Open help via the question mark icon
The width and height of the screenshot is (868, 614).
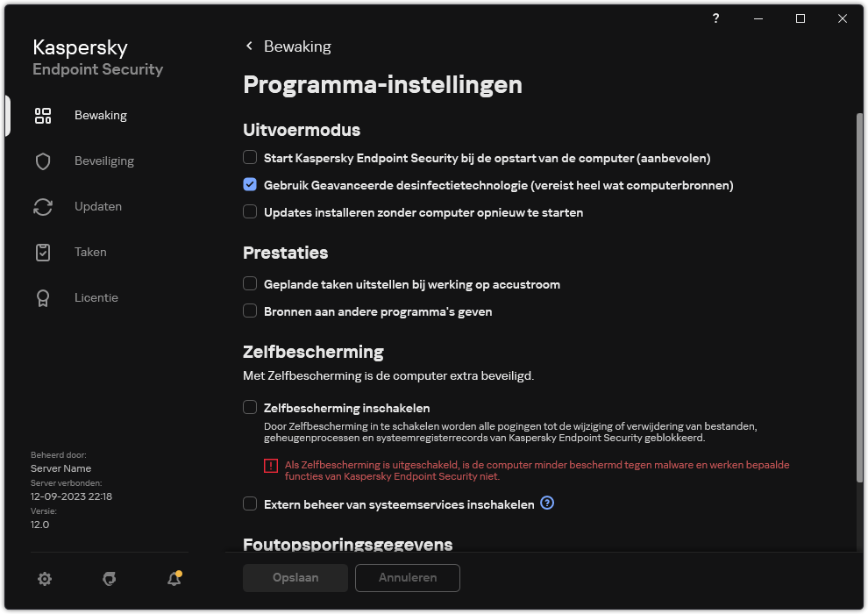coord(715,18)
